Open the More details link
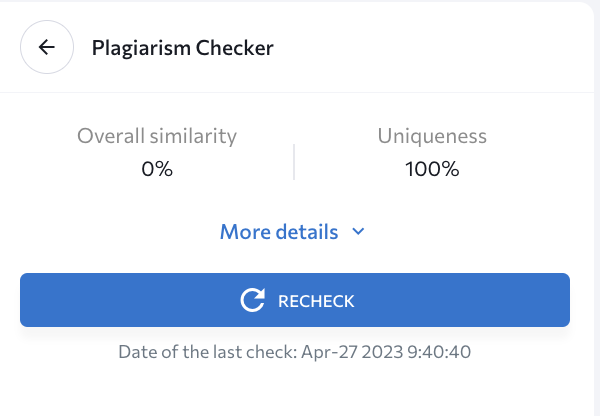 (x=279, y=232)
